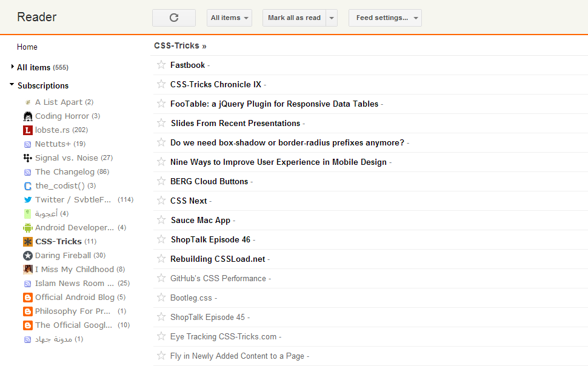Screen dimensions: 588x366
Task: Click Twitter bird icon for SvbtleF feed
Action: pos(28,200)
